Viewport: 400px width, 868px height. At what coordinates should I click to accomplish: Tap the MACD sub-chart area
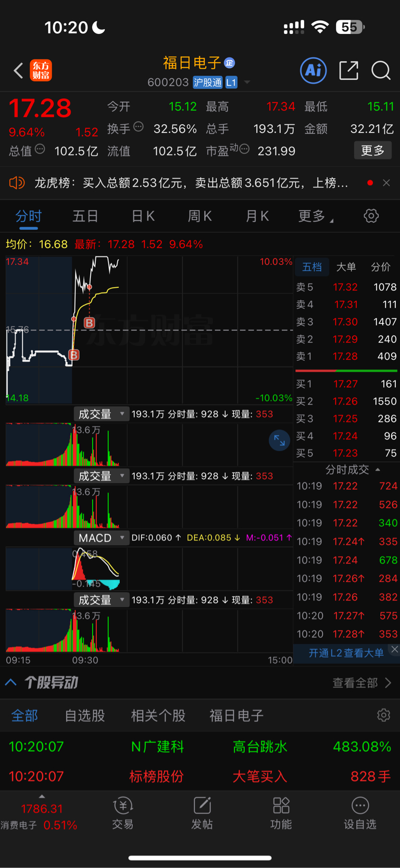[x=149, y=568]
